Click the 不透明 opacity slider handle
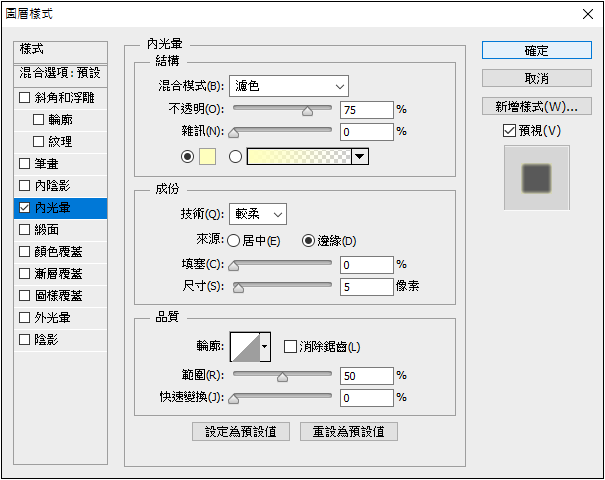This screenshot has height=480, width=605. 308,112
